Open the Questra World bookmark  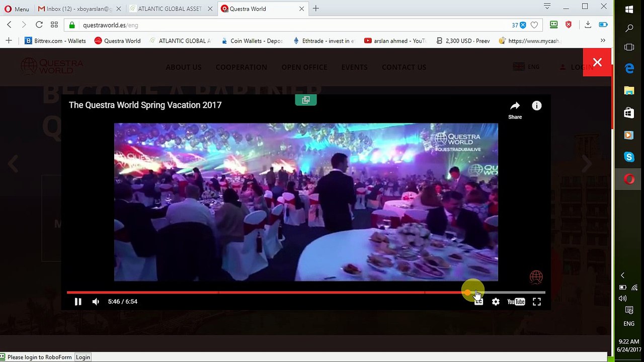point(117,41)
